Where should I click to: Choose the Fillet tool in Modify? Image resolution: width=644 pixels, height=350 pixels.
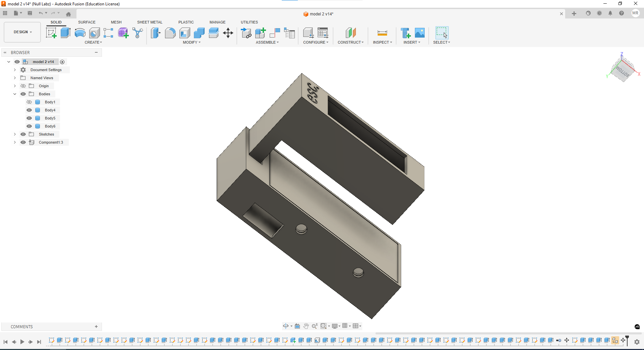pos(170,33)
